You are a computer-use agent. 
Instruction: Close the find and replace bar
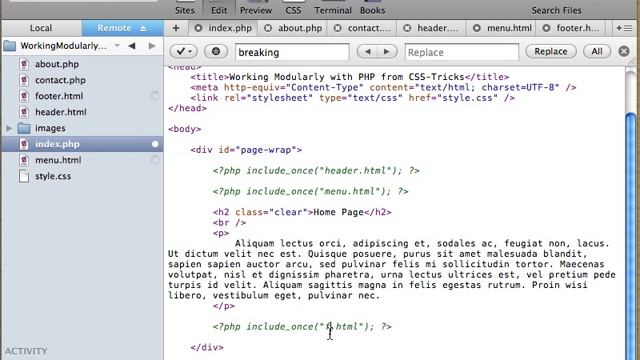(x=624, y=51)
